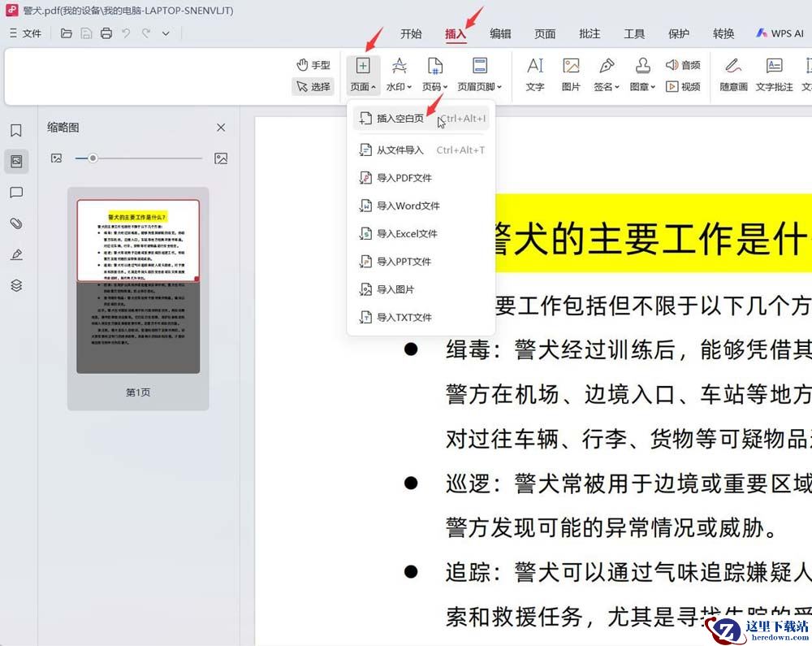This screenshot has width=812, height=646.
Task: Switch to the 保护 tab
Action: [678, 33]
